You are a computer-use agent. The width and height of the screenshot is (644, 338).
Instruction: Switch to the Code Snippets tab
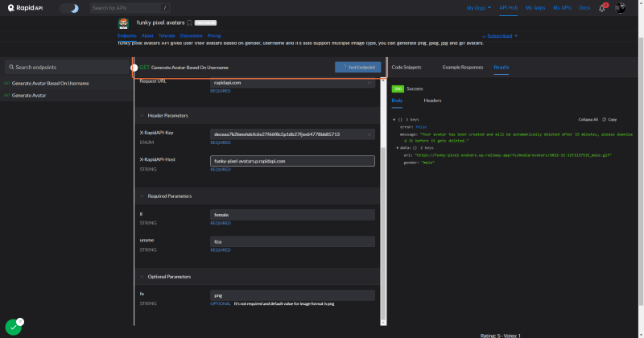407,67
